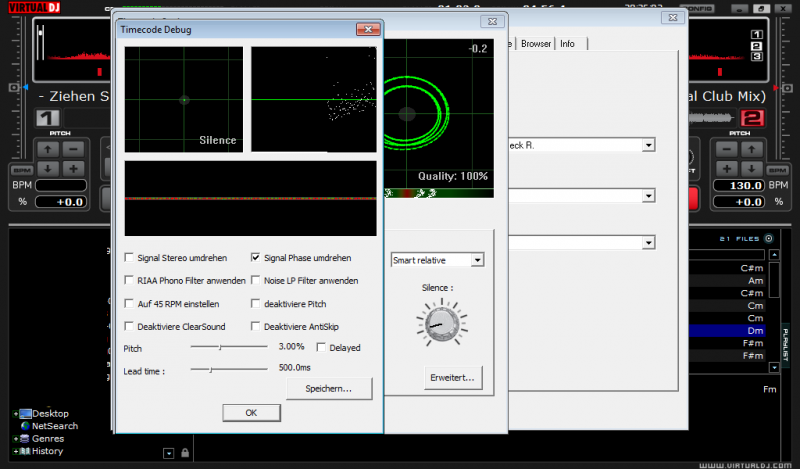
Task: Click left deck BPM value field
Action: (61, 185)
